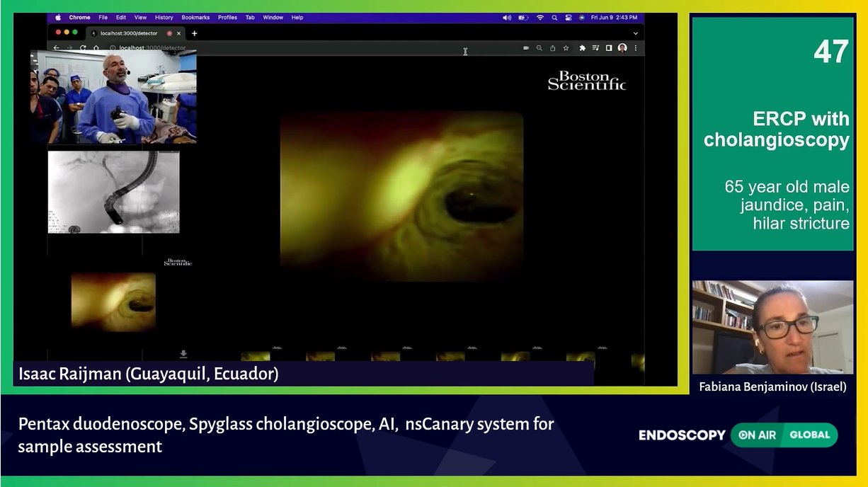Click the Chrome profile avatar toggle
This screenshot has height=487, width=868.
point(622,48)
